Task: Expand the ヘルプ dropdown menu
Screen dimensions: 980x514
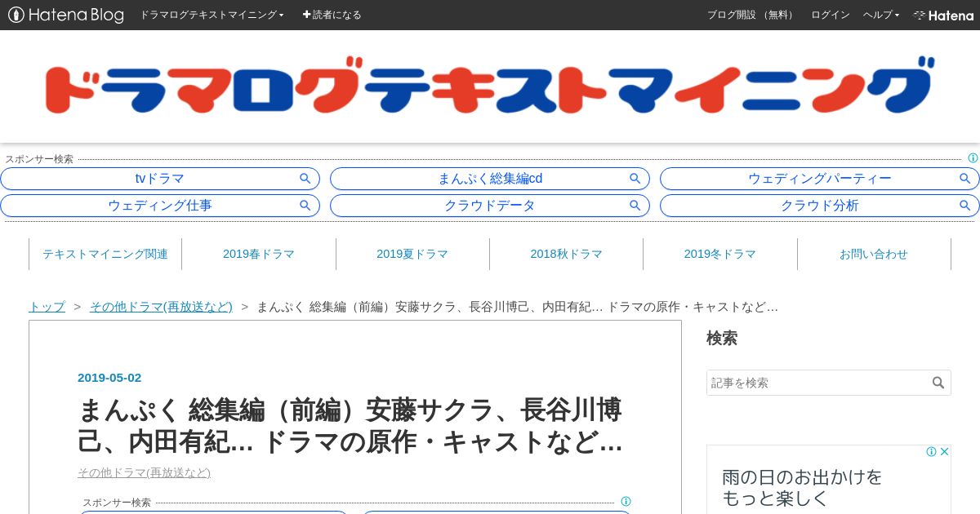Action: pos(881,15)
